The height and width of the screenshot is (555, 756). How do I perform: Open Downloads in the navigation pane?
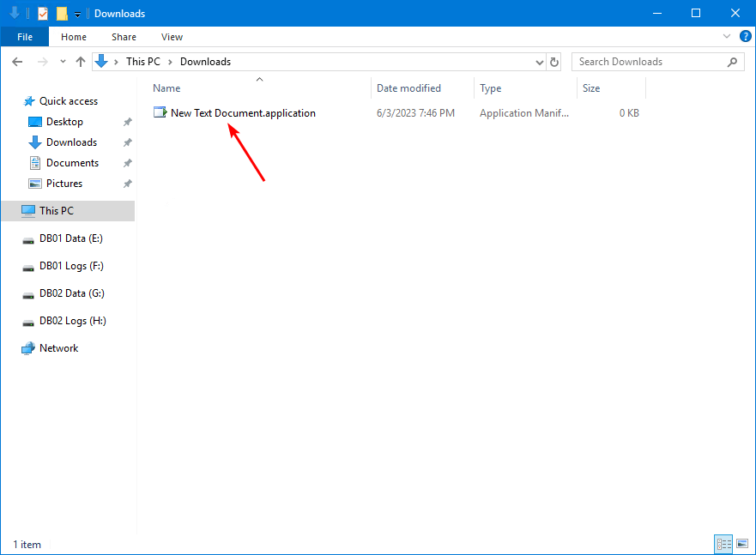point(71,142)
